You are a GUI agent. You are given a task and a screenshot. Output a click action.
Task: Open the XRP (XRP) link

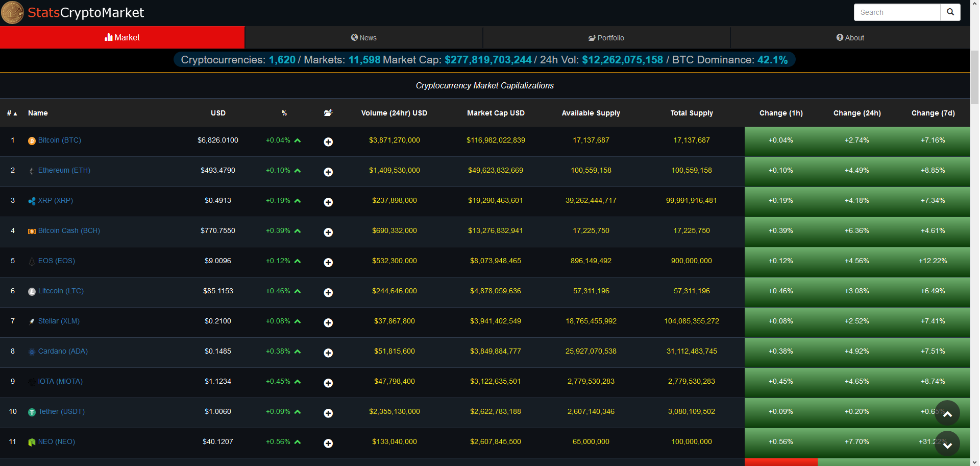tap(56, 200)
